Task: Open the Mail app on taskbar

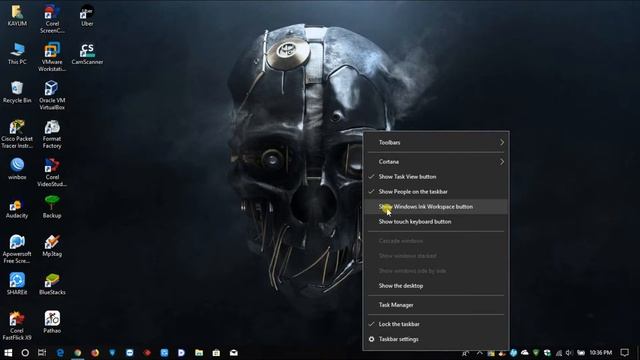Action: (x=234, y=353)
